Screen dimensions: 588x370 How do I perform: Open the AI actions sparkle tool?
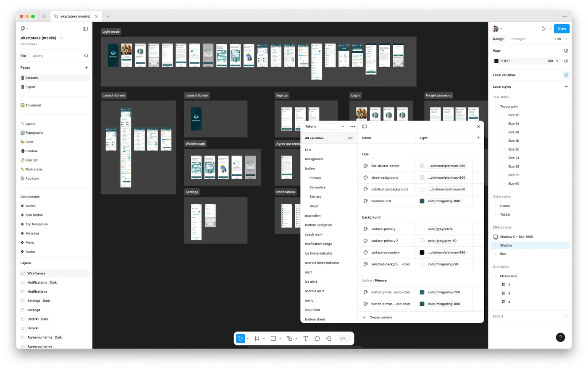(328, 339)
